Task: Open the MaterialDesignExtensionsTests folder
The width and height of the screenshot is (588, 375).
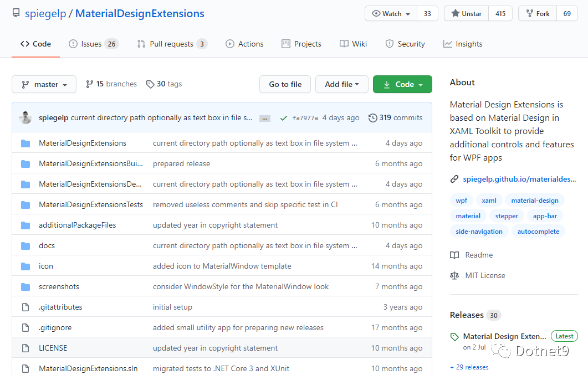Action: (x=91, y=204)
